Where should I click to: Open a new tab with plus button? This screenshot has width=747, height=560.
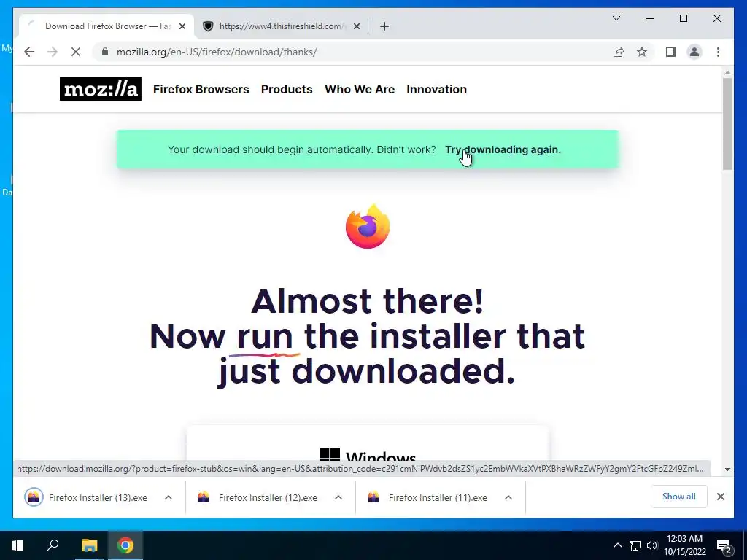[x=384, y=26]
